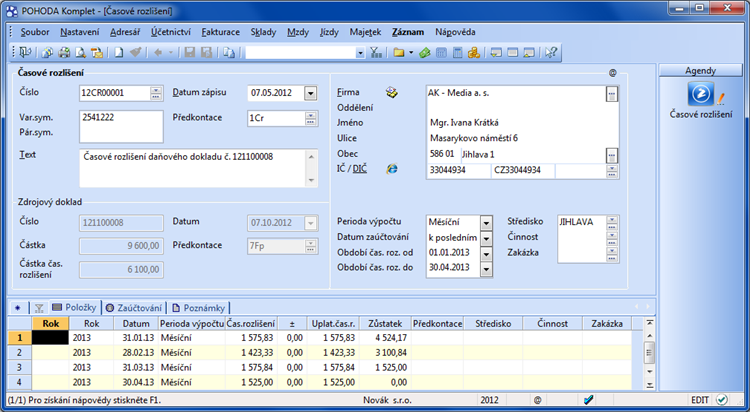Click the Firma address book icon
This screenshot has height=412, width=750.
pyautogui.click(x=392, y=92)
